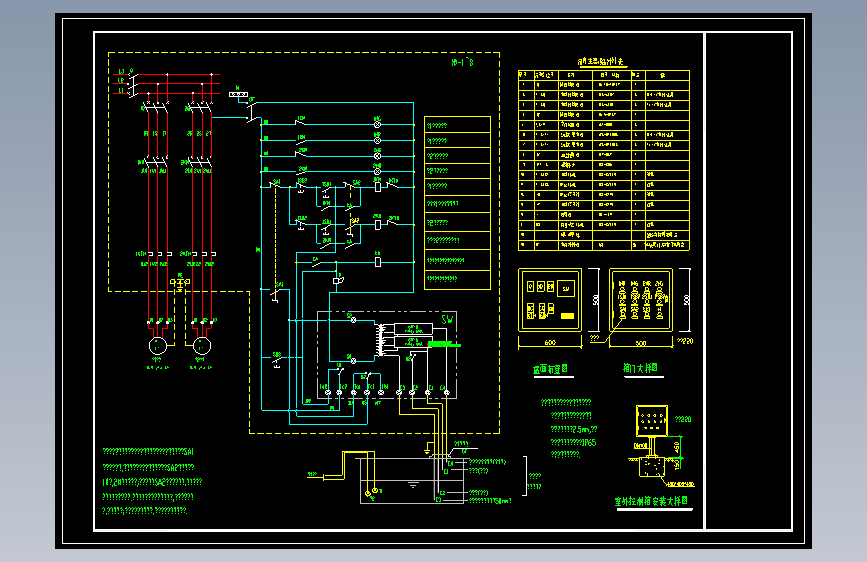Select the green highlighted bar in SW box
This screenshot has width=867, height=562.
coord(444,345)
